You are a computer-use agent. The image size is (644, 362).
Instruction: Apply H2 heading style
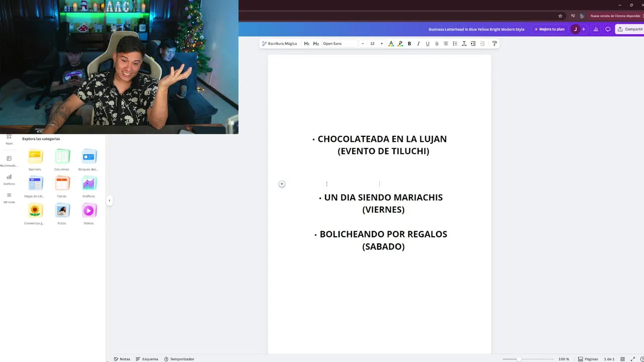click(x=316, y=44)
